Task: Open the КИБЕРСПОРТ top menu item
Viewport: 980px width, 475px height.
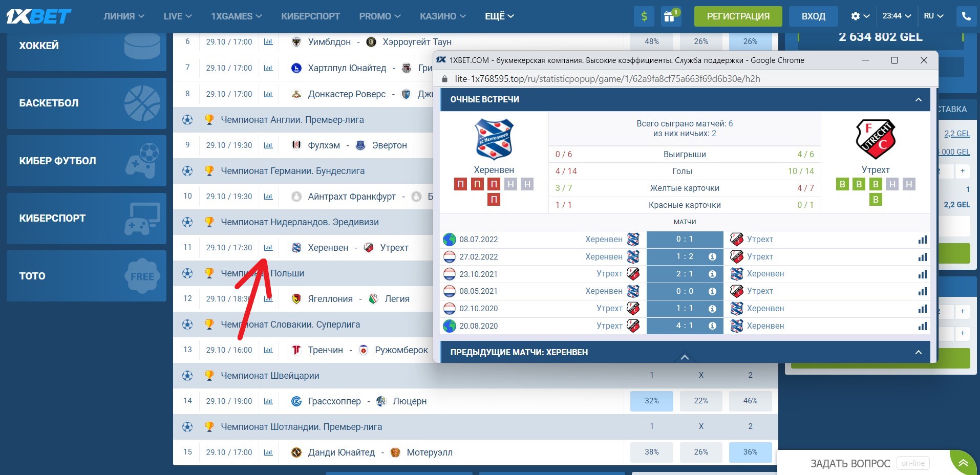Action: [x=310, y=16]
